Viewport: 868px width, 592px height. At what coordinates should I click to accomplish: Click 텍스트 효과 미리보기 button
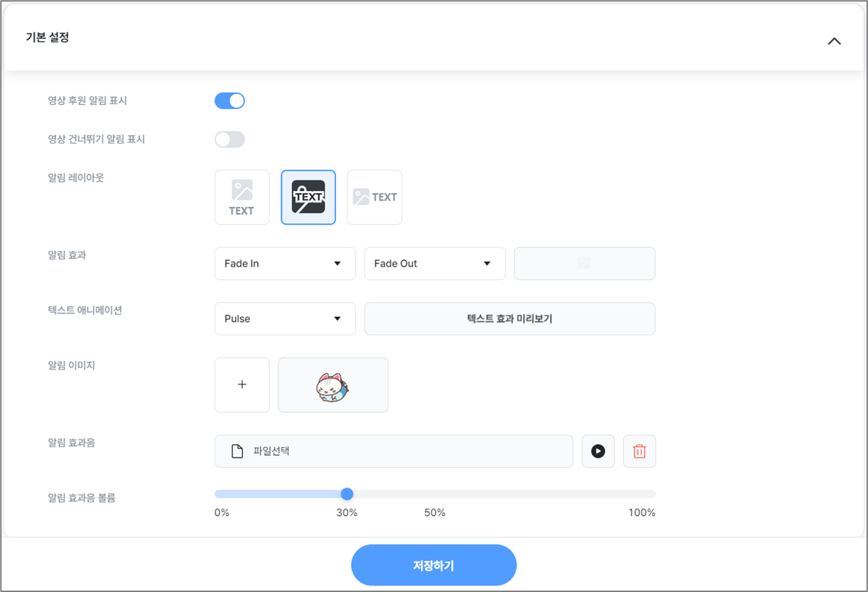[510, 319]
